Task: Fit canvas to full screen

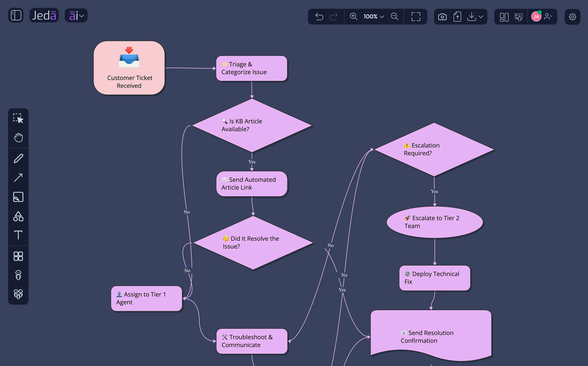Action: point(416,17)
